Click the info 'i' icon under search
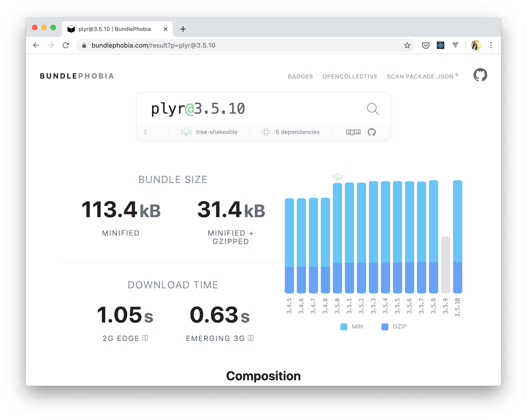Screen dimensions: 527x420 (145, 132)
